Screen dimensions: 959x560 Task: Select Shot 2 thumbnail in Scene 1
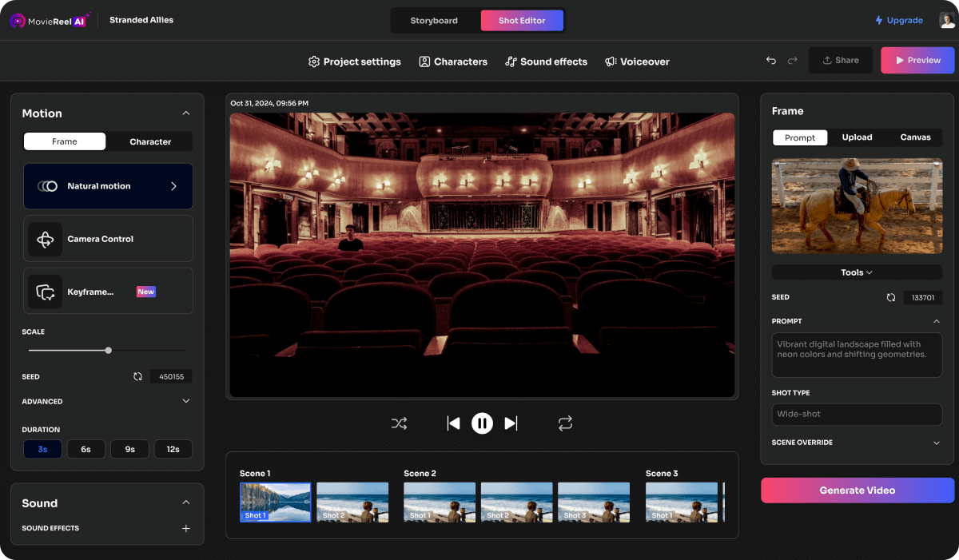352,502
